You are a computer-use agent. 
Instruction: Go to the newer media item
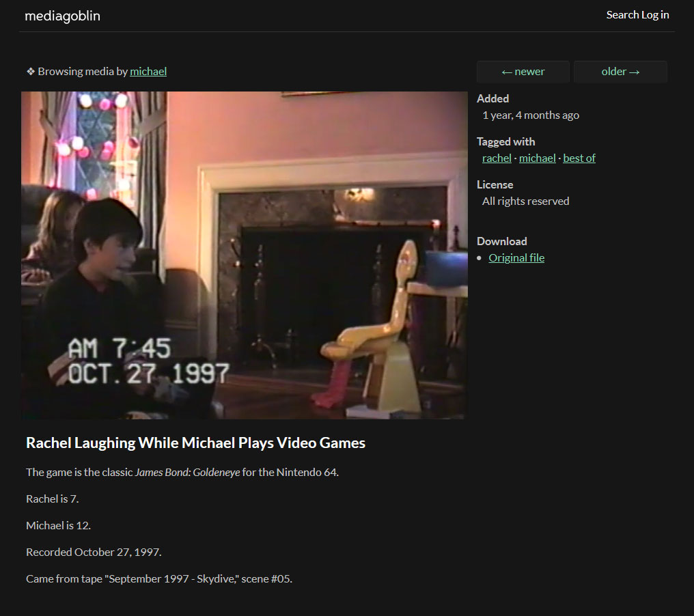pyautogui.click(x=523, y=72)
